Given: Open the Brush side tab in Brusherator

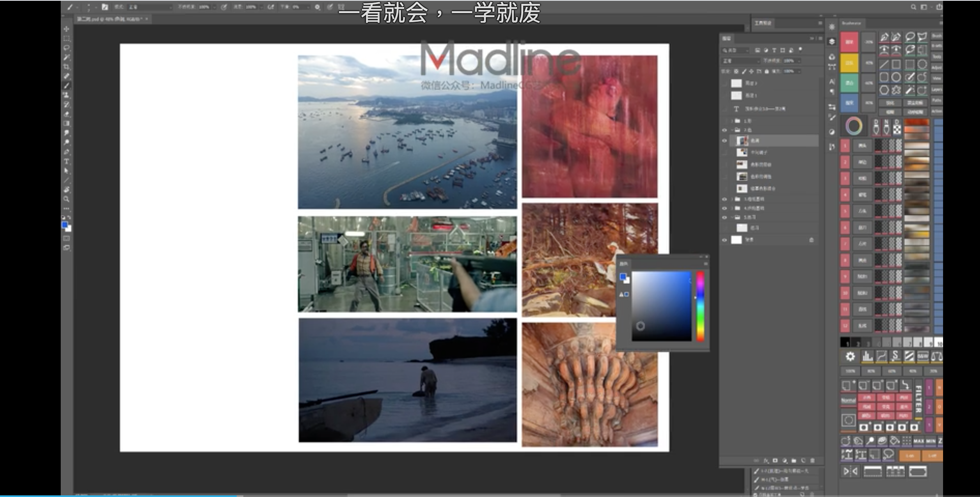Looking at the screenshot, I should point(937,36).
